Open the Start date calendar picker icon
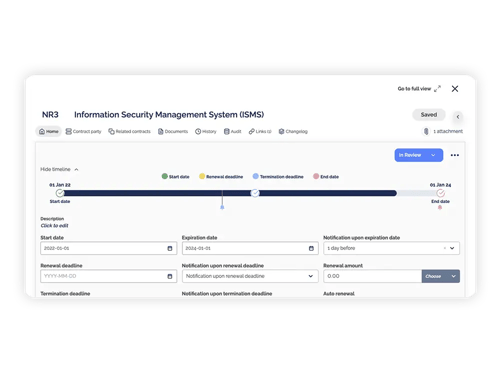This screenshot has width=500, height=375. pos(170,248)
